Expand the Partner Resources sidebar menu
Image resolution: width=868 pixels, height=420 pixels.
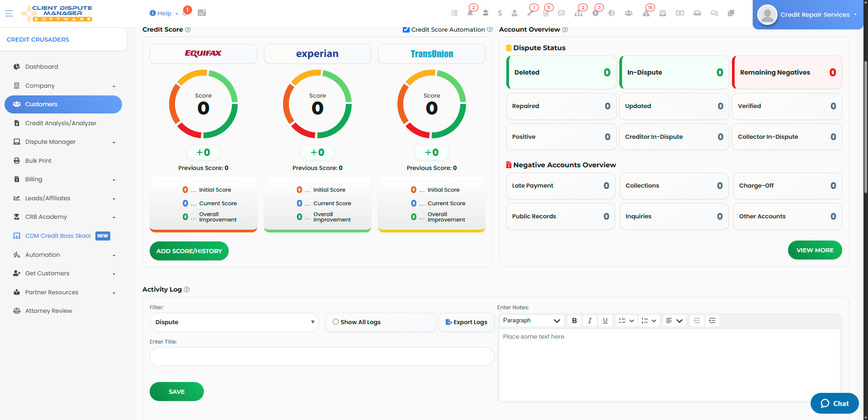point(63,293)
